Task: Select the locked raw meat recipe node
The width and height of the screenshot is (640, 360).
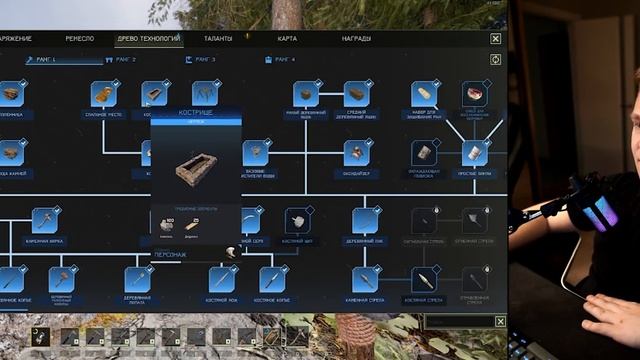Action: (x=474, y=94)
